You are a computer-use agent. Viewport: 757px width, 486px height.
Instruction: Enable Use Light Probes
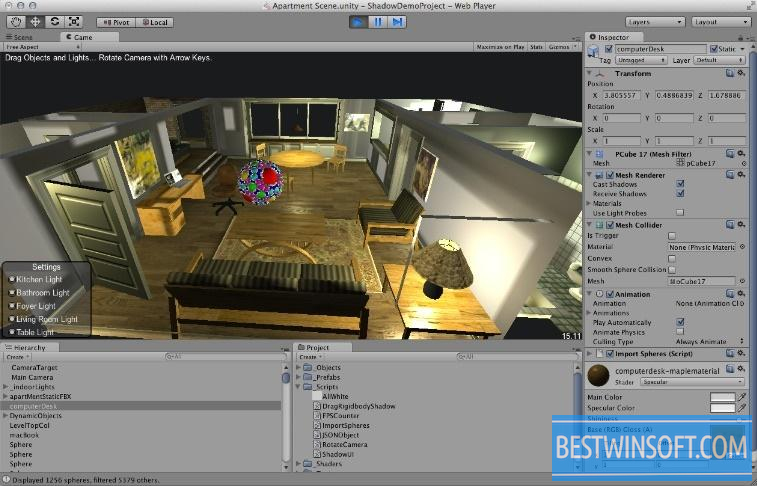tap(680, 212)
